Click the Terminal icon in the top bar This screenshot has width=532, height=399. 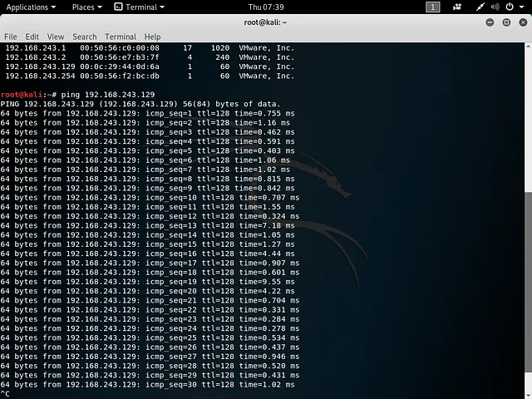118,7
